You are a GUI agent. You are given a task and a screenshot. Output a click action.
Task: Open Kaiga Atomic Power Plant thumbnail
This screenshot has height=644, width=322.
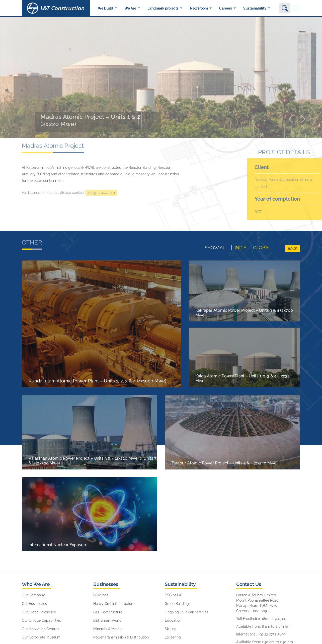click(x=244, y=357)
